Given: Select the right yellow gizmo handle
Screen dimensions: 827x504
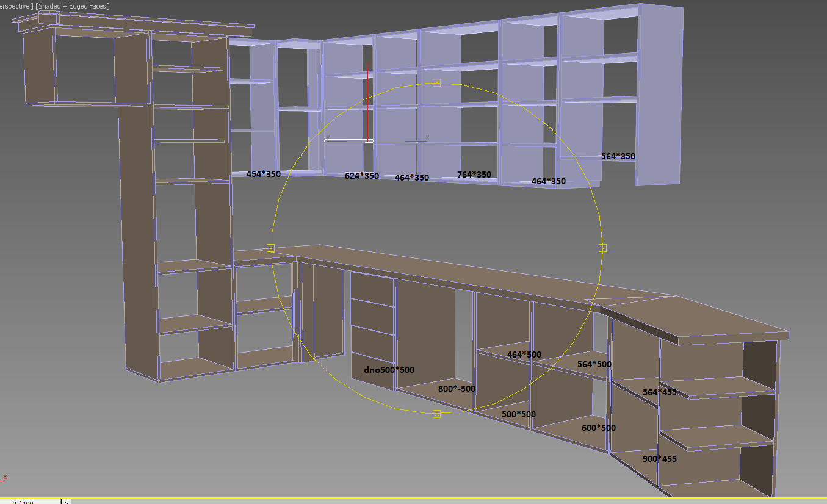Looking at the screenshot, I should (602, 248).
